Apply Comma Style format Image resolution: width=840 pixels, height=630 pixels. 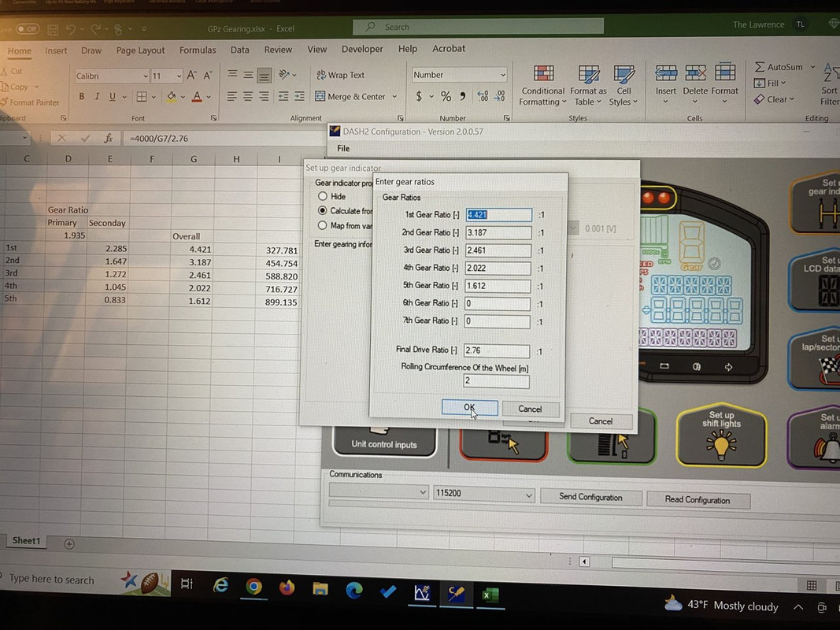(463, 96)
